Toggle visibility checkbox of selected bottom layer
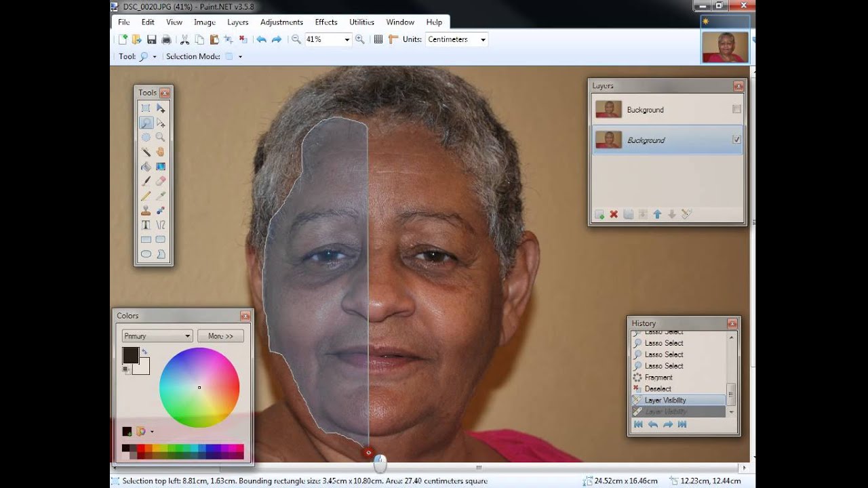The width and height of the screenshot is (868, 488). point(736,140)
